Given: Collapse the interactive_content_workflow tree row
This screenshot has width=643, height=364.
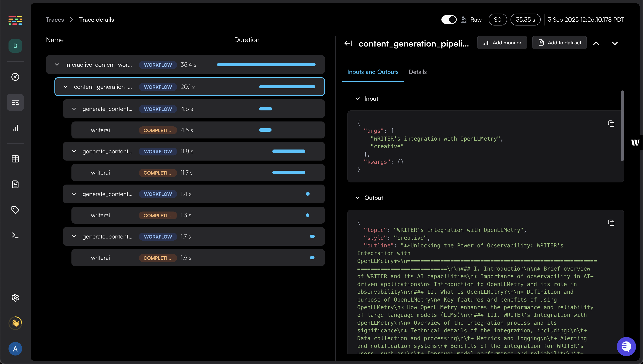Looking at the screenshot, I should [x=57, y=65].
